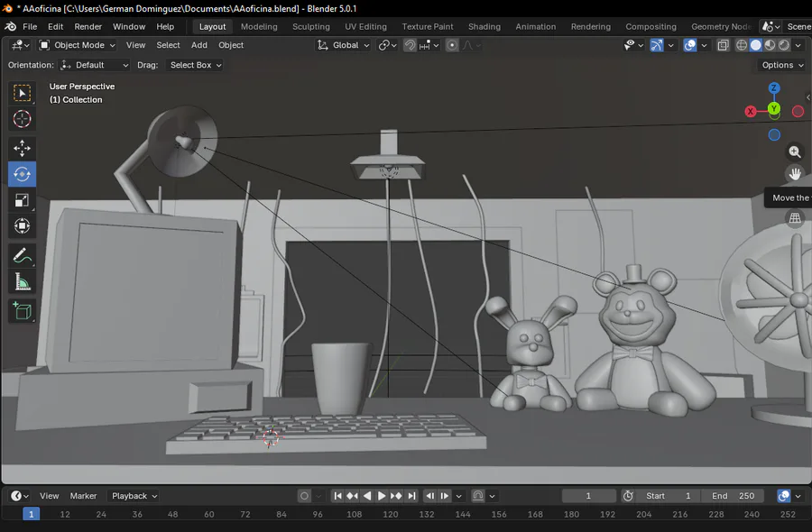Select the Rotate tool
The width and height of the screenshot is (812, 532).
(x=22, y=174)
